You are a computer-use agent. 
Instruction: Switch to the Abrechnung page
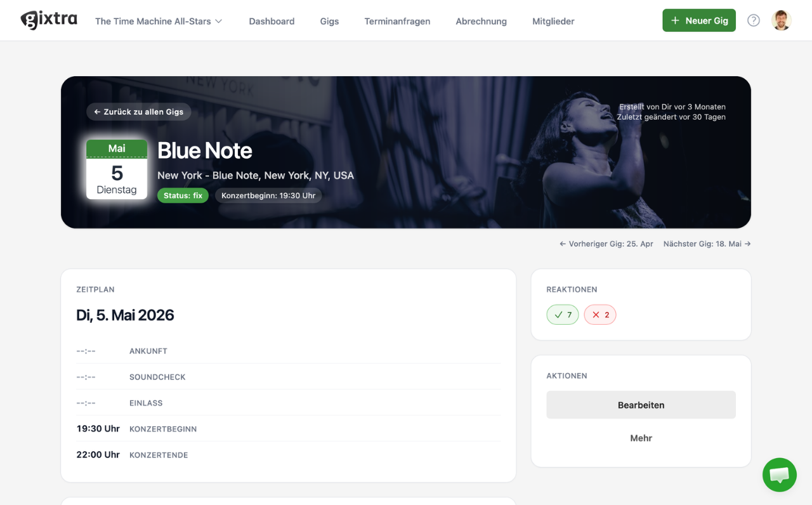click(481, 21)
